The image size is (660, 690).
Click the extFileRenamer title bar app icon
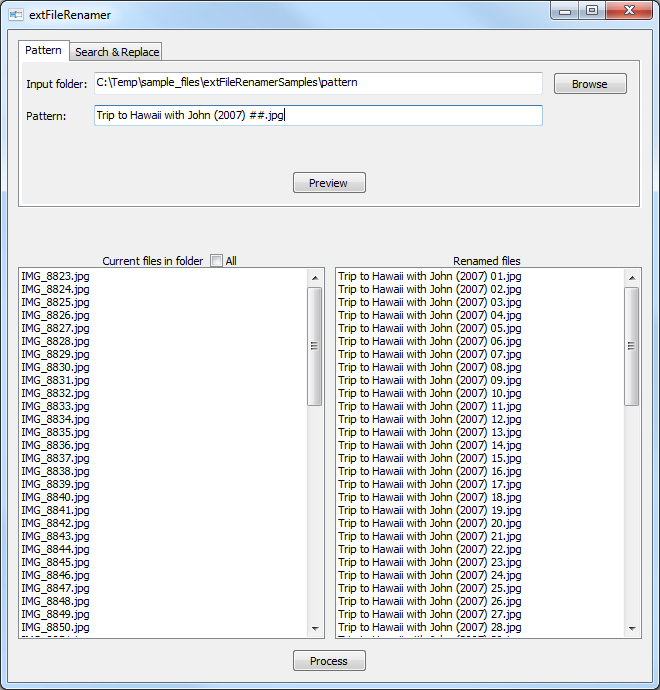pyautogui.click(x=16, y=15)
